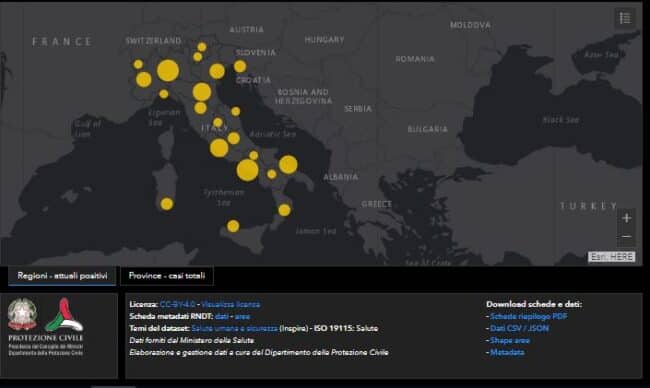This screenshot has height=388, width=650.
Task: Click the 'ISO 19115: Salute' text
Action: (346, 328)
